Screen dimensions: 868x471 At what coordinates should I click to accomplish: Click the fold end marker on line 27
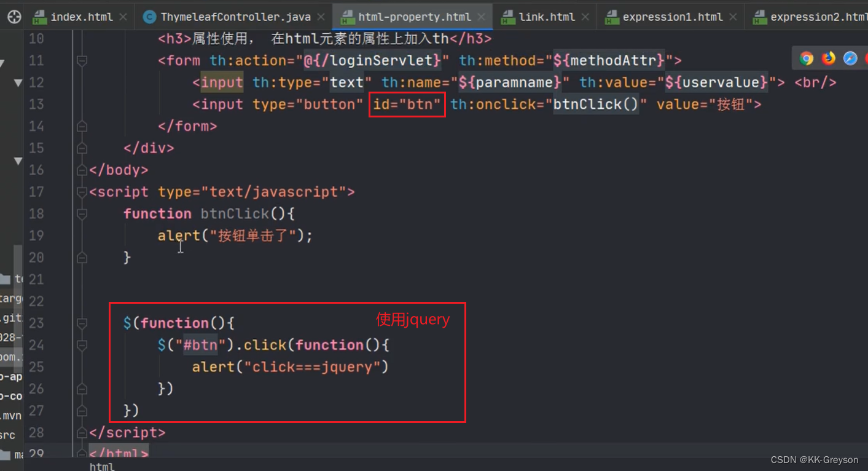point(82,411)
